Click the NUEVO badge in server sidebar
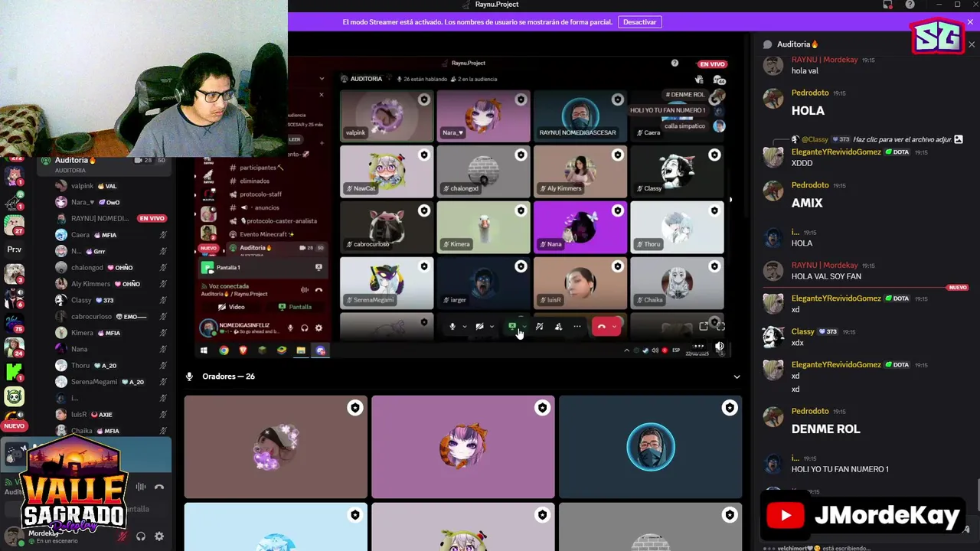This screenshot has width=980, height=551. click(x=14, y=425)
